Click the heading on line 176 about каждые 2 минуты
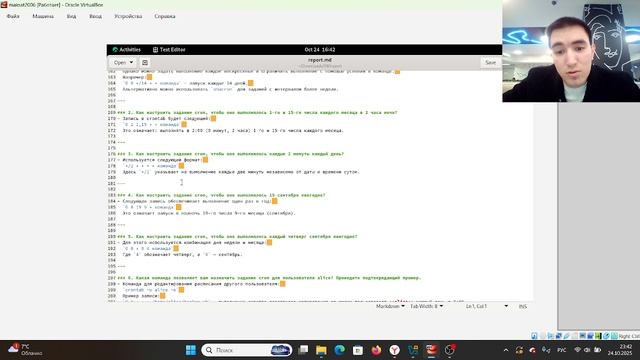This screenshot has height=360, width=640. pos(231,154)
